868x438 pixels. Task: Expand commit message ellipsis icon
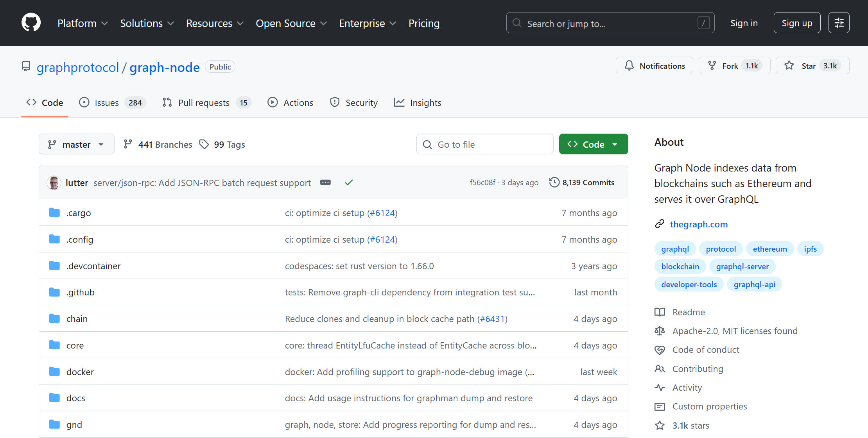(325, 182)
